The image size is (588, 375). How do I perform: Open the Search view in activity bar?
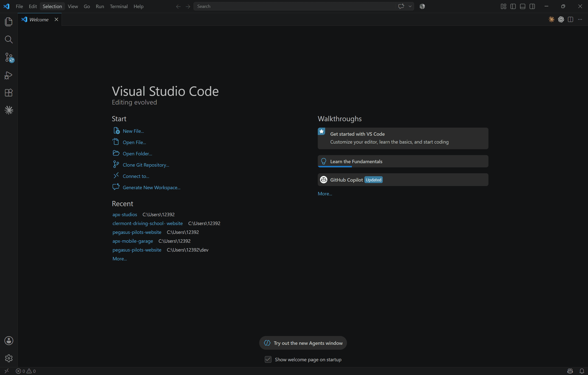9,40
